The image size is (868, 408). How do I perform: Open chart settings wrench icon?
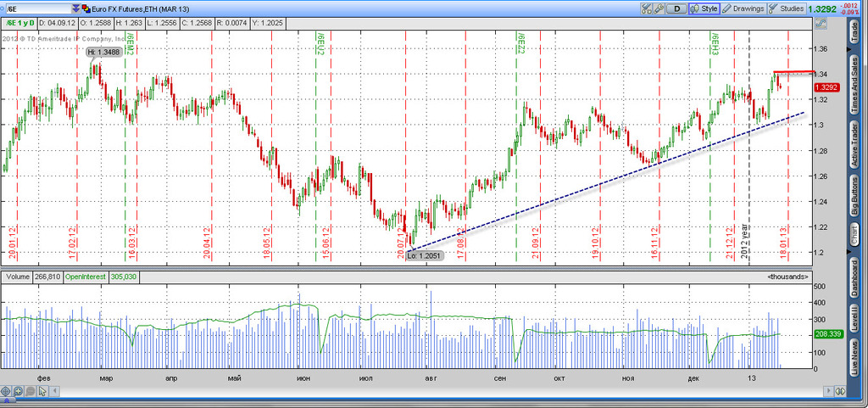[658, 8]
